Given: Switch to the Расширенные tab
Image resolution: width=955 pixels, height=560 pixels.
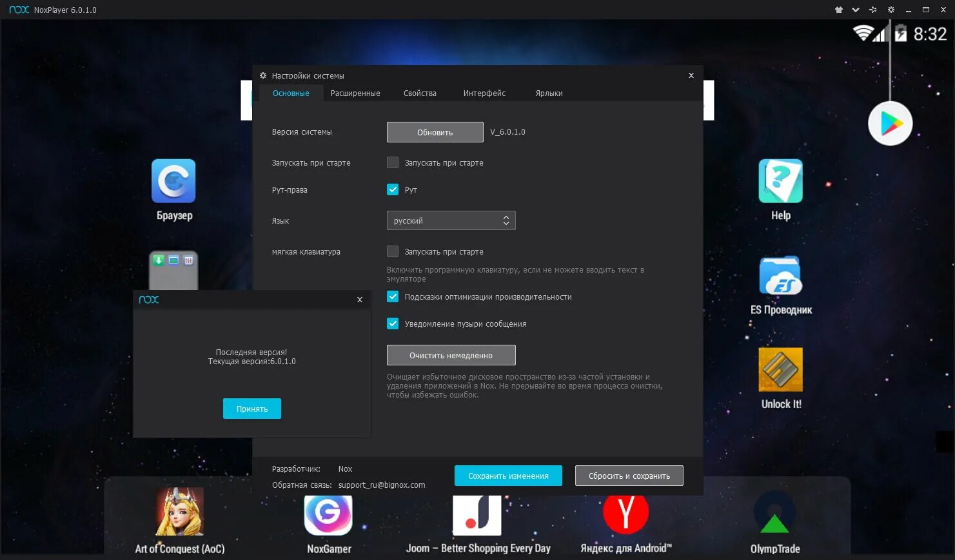Looking at the screenshot, I should click(x=355, y=93).
